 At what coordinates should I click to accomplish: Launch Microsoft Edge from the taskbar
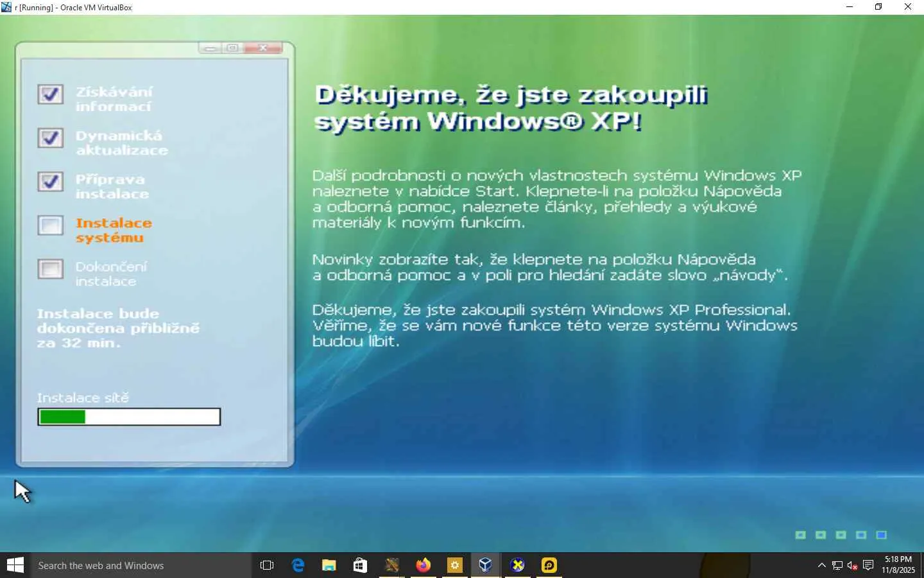pos(298,565)
